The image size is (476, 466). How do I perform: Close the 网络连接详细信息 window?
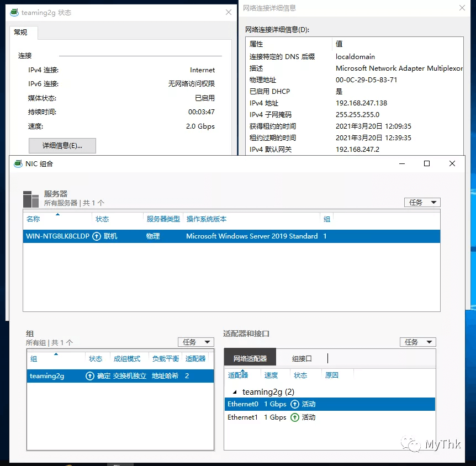(462, 8)
